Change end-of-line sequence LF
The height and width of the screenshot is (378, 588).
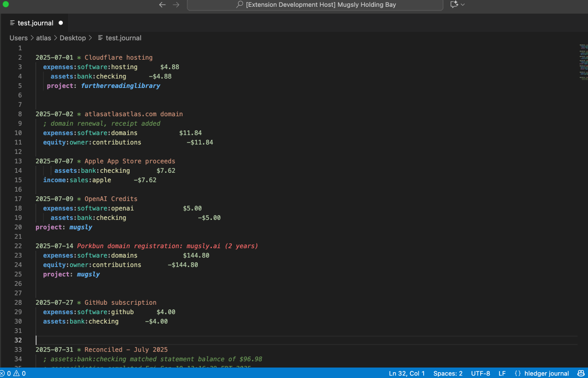[x=502, y=373]
